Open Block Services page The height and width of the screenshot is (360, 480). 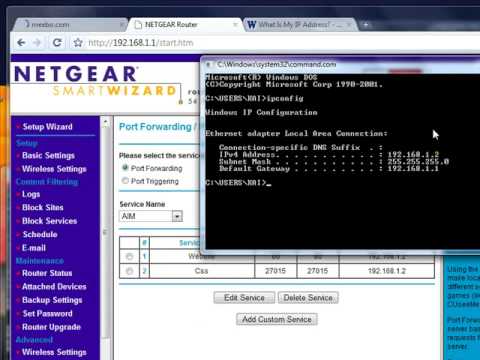coord(49,221)
